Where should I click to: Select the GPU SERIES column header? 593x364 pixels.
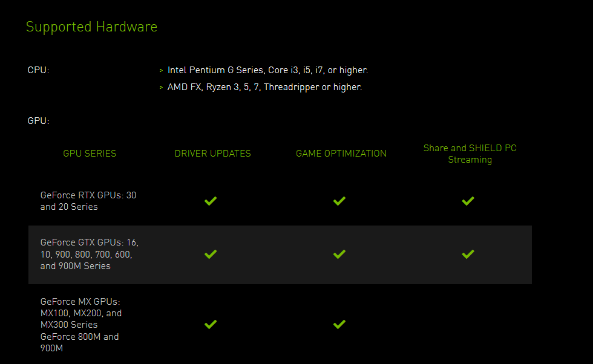[x=90, y=154]
